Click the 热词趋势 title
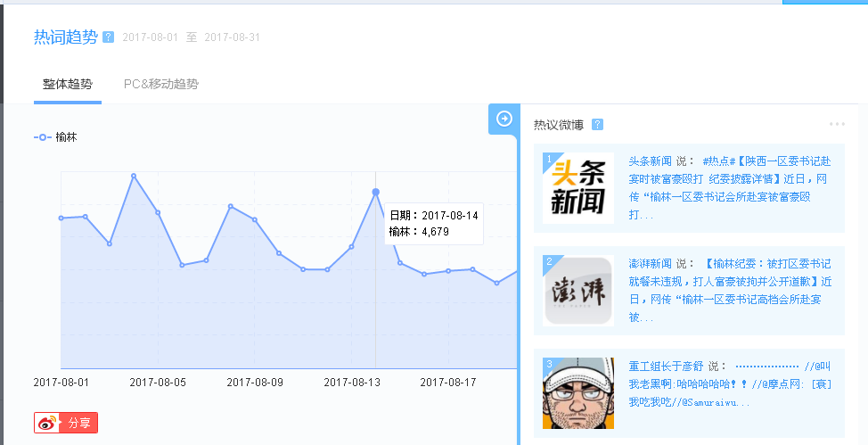 point(66,37)
